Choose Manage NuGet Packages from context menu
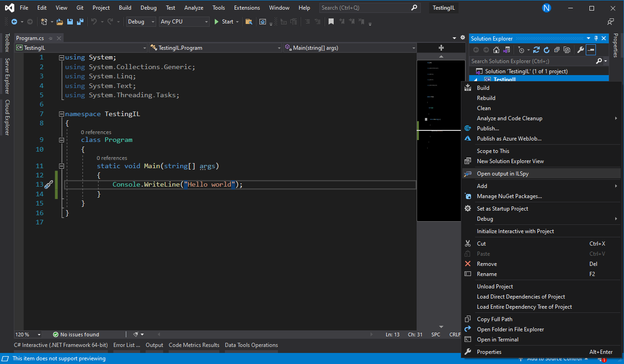This screenshot has width=624, height=364. (541, 196)
